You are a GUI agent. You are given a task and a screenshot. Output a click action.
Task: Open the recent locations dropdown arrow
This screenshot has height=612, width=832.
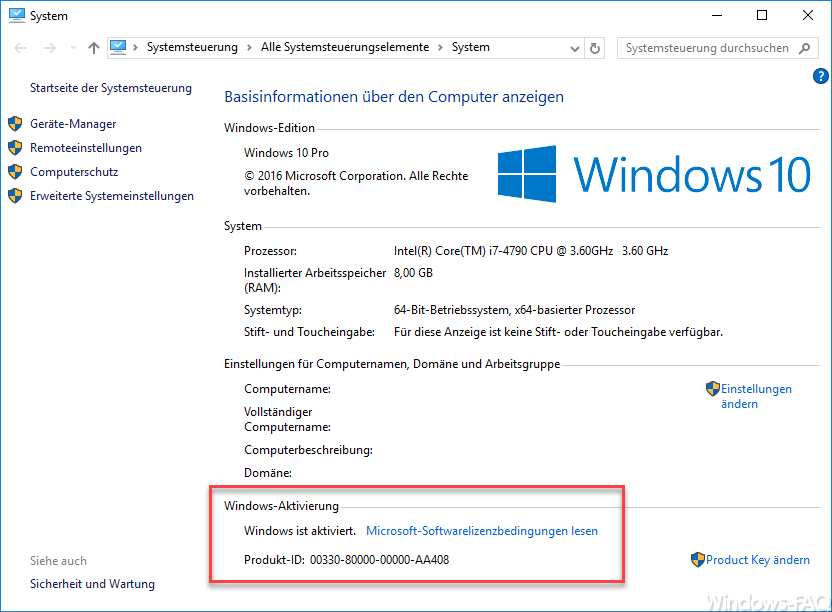point(73,48)
